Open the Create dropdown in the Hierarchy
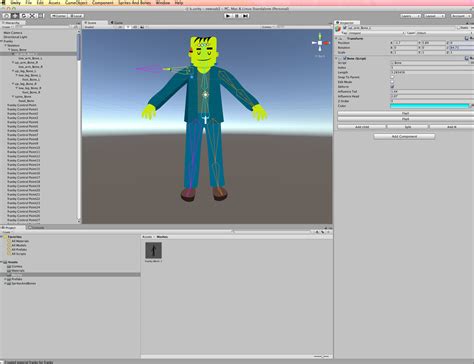474x364 pixels. click(x=7, y=27)
